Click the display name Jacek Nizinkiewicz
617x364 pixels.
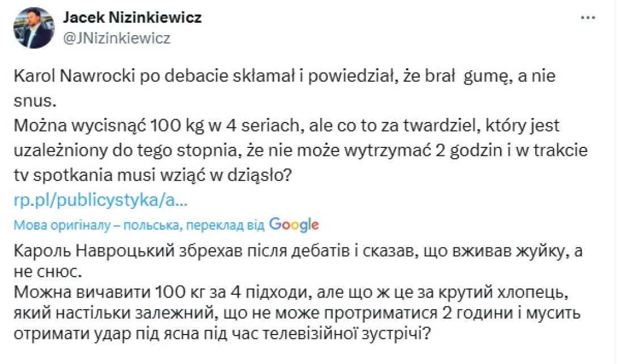pos(133,17)
